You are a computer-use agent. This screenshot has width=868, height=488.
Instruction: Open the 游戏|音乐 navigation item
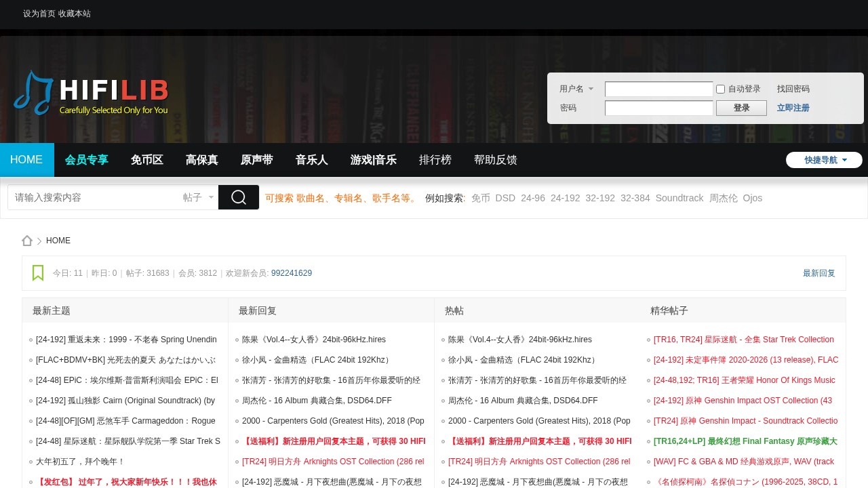[x=374, y=160]
